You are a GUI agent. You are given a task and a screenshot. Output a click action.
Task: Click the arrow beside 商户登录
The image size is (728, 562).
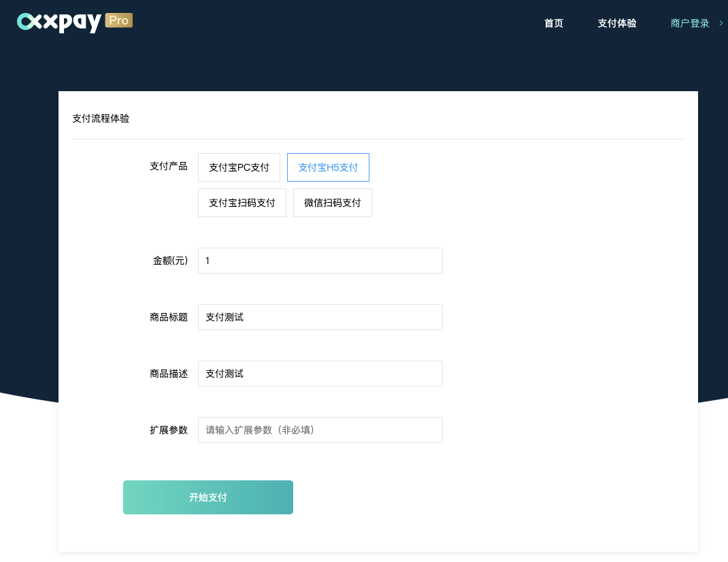(x=721, y=23)
